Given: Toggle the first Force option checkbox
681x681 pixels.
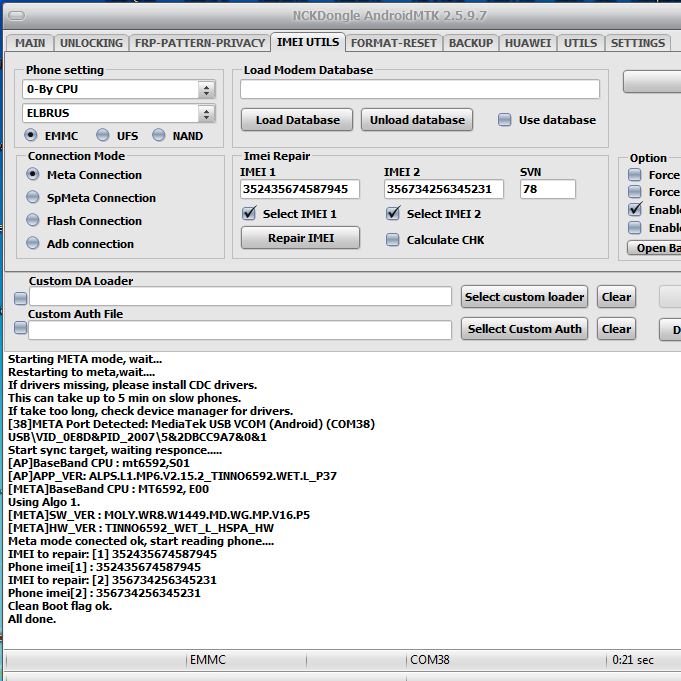Looking at the screenshot, I should [x=635, y=175].
